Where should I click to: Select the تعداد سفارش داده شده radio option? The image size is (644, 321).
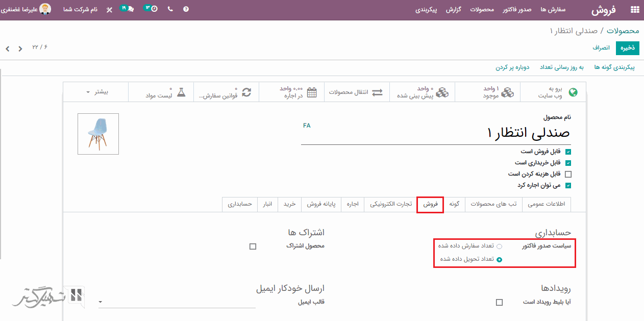[x=500, y=246]
